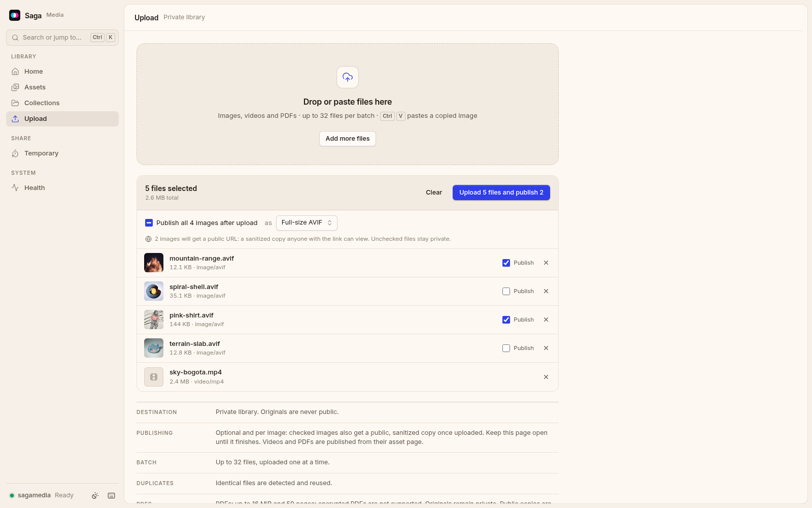This screenshot has width=812, height=508.
Task: Click the video file icon for sky-bogota.mp4
Action: 154,377
